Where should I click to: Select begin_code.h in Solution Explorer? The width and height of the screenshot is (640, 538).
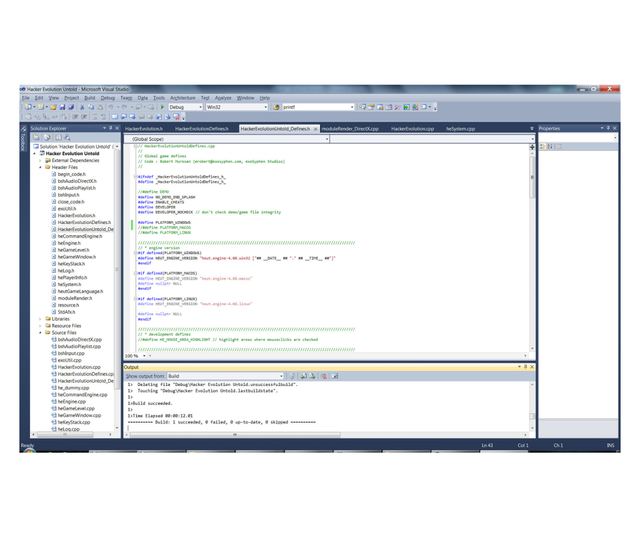[x=71, y=174]
